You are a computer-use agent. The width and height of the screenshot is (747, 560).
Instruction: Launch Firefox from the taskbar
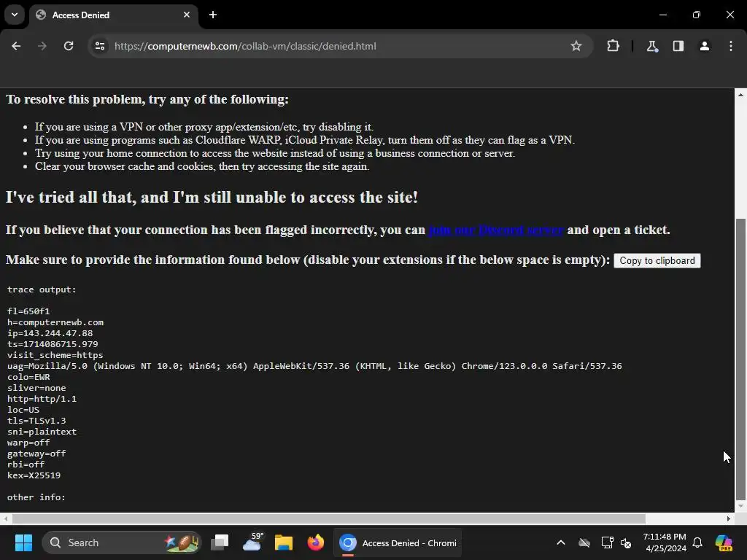click(315, 542)
